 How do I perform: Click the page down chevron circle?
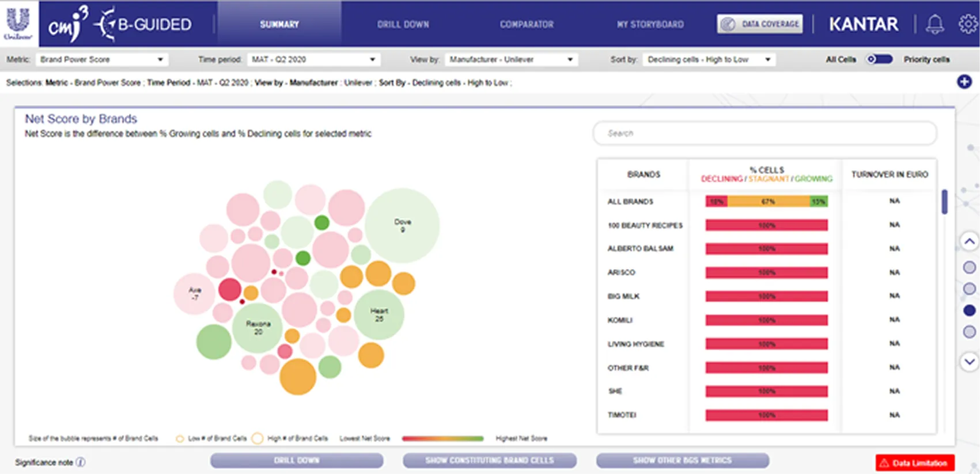970,362
